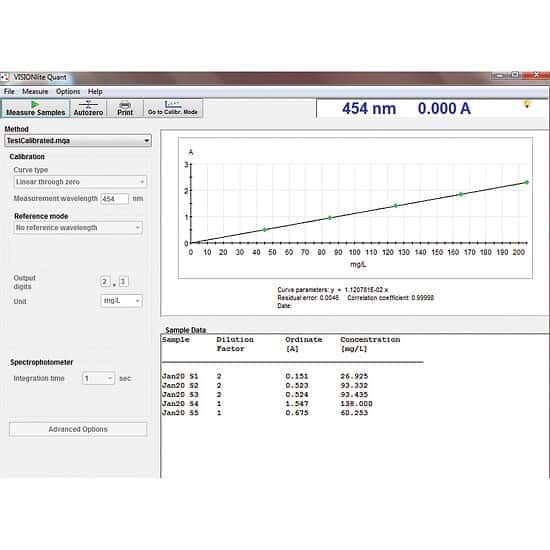Click the Measure Samples green play icon
Screen dimensions: 550x550
click(35, 104)
